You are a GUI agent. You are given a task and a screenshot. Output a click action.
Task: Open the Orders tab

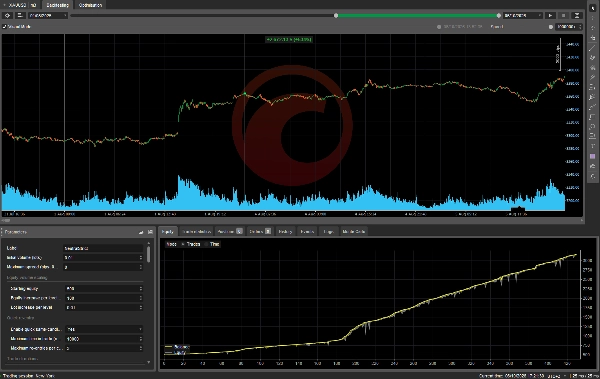point(259,231)
